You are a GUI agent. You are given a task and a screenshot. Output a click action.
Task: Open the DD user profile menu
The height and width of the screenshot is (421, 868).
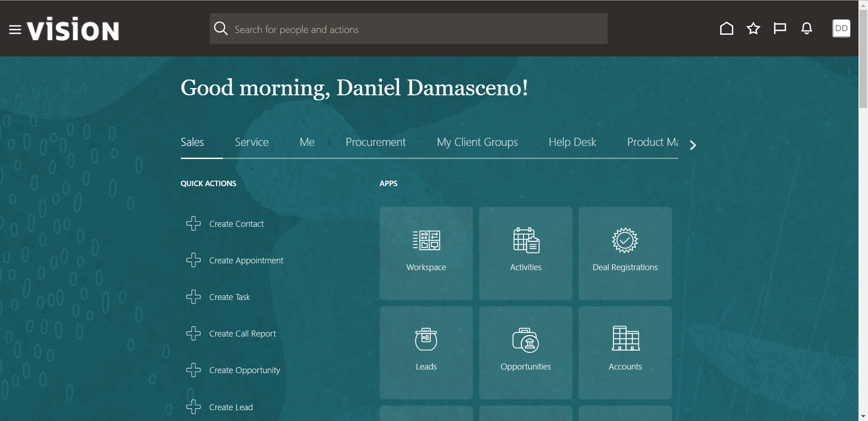click(x=841, y=28)
